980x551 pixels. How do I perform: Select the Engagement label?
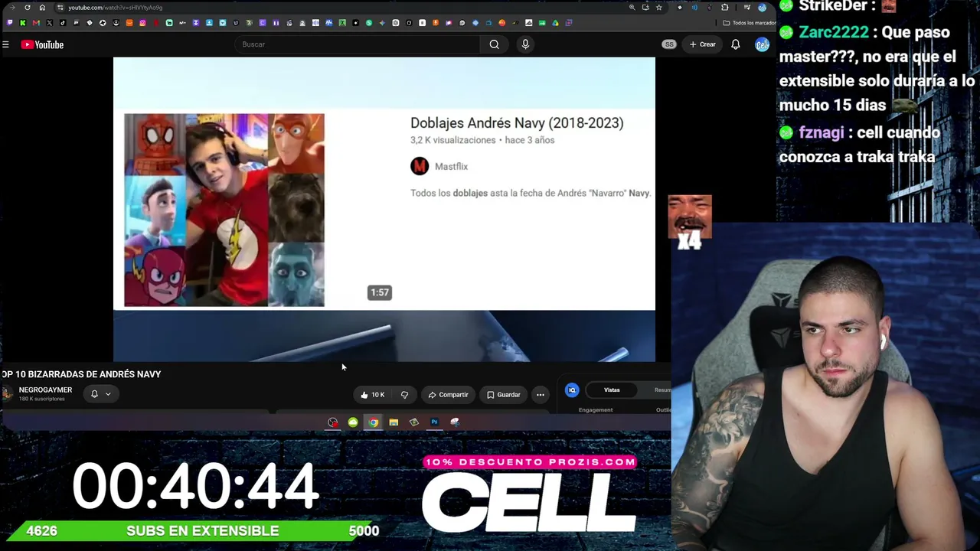[596, 410]
